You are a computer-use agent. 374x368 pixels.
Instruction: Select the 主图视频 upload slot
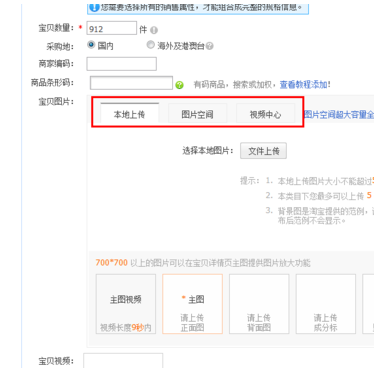(x=126, y=304)
